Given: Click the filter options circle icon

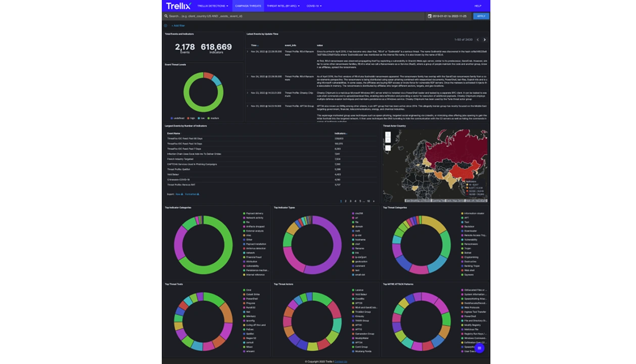Looking at the screenshot, I should [165, 25].
